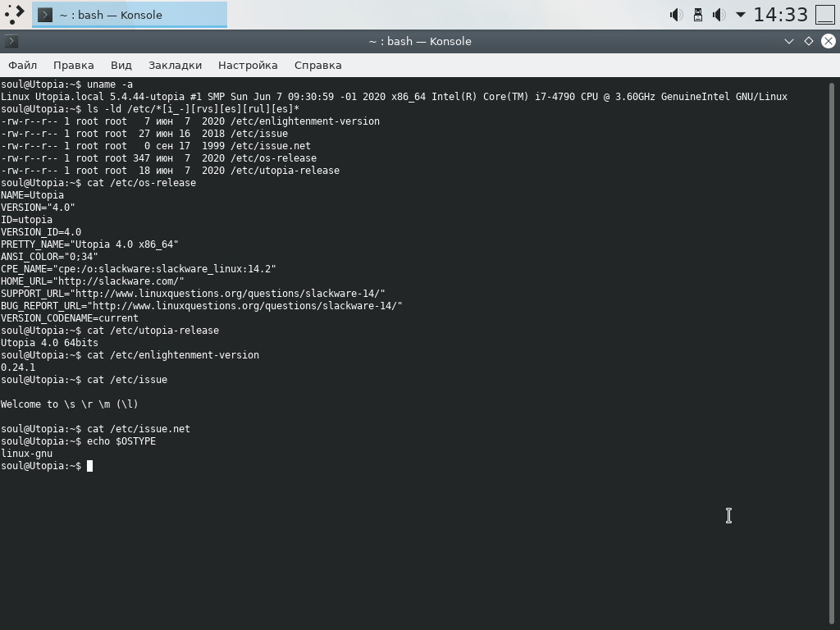This screenshot has height=630, width=840.
Task: Open the 14:33 clock
Action: coord(781,15)
